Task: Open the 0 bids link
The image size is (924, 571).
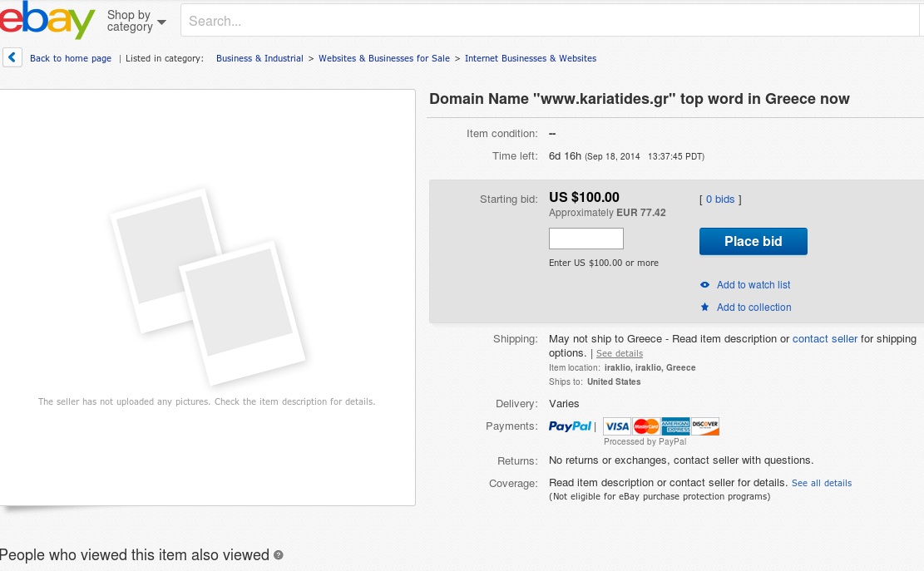Action: pyautogui.click(x=720, y=199)
